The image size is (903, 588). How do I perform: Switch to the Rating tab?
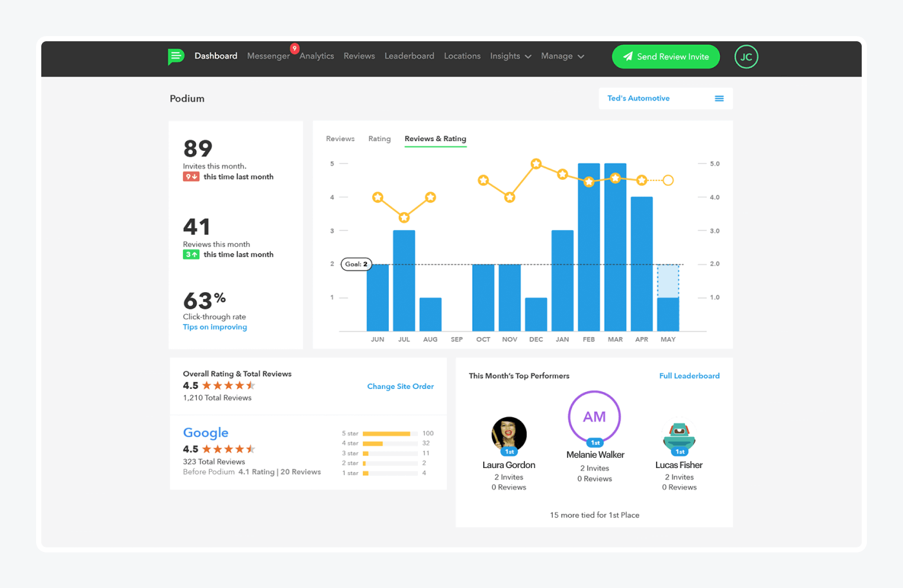point(379,139)
